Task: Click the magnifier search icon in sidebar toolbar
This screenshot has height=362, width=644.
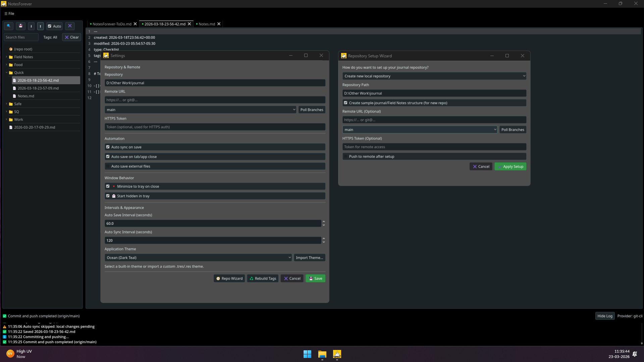Action: [9, 26]
